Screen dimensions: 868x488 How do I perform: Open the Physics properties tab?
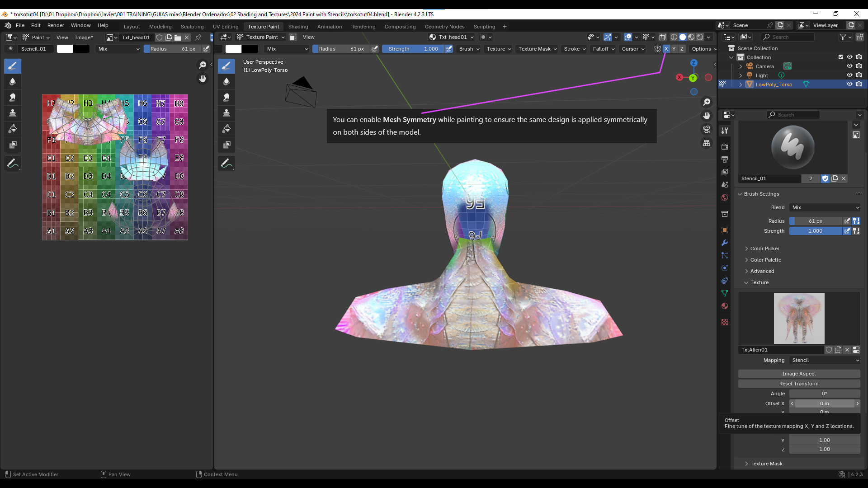pos(725,268)
